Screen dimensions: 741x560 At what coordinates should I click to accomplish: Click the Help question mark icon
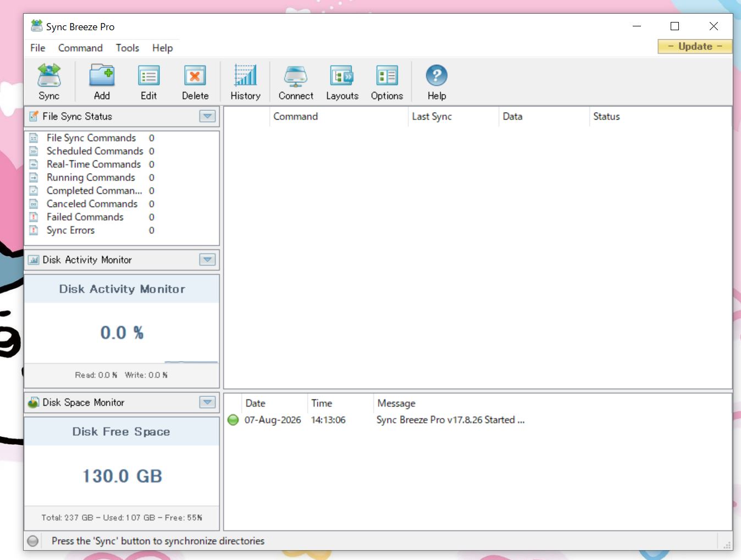click(x=436, y=76)
